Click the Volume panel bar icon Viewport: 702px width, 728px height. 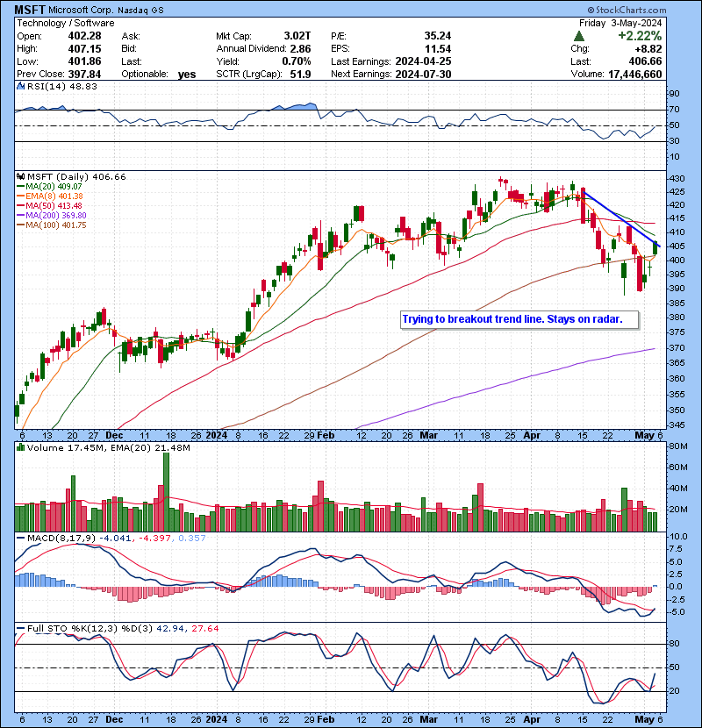pyautogui.click(x=21, y=447)
